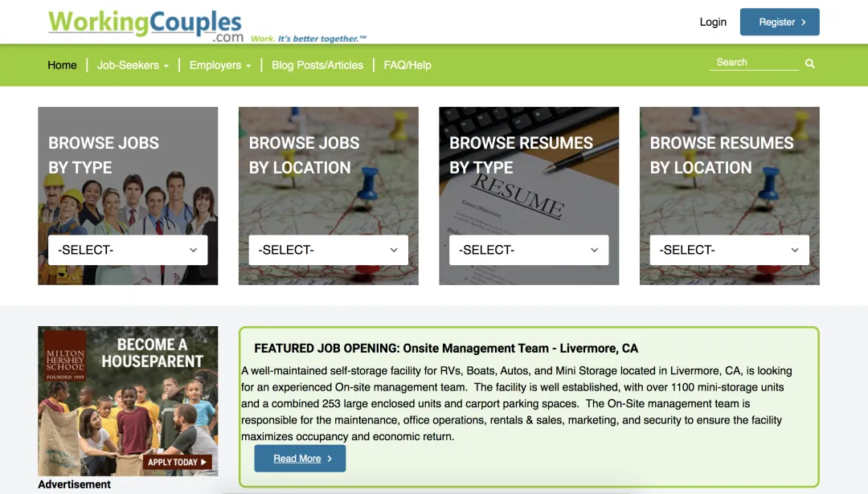Open the Browse Resumes By Location select dropdown
Screen dimensions: 868x494
point(729,250)
